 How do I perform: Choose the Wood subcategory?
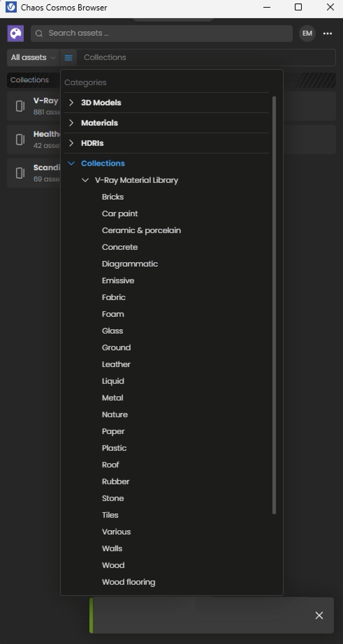(x=113, y=565)
